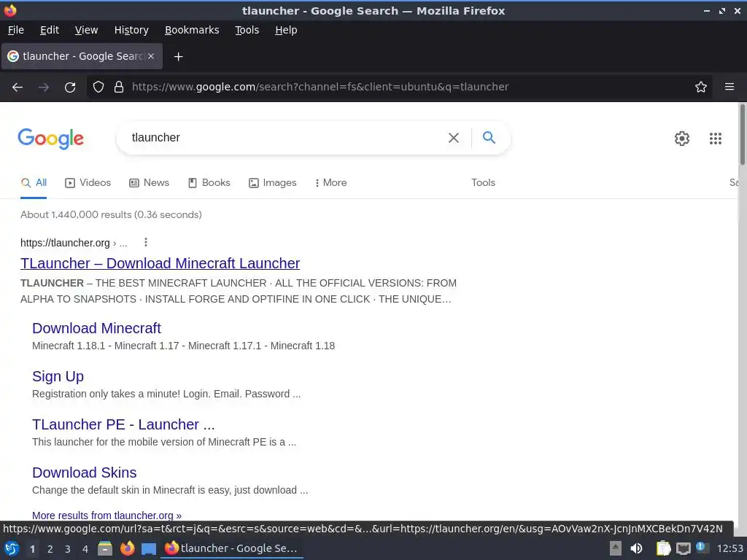This screenshot has width=747, height=560.
Task: Click the show desktop icon in the taskbar
Action: (x=149, y=549)
